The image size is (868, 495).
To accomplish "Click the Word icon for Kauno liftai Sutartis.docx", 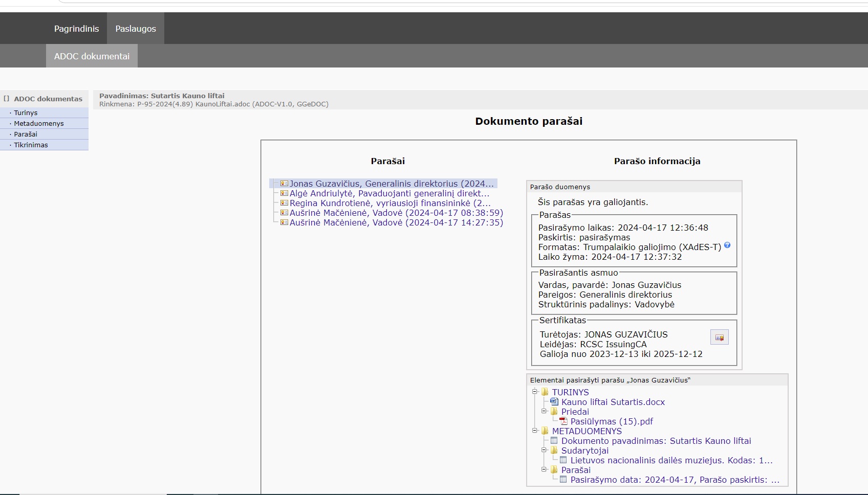I will coord(554,402).
